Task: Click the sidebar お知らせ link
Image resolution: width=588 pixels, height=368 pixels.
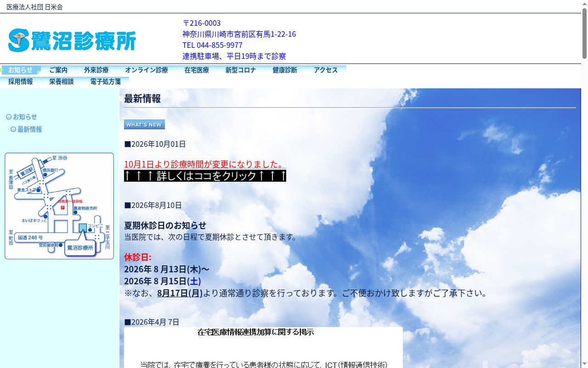Action: (25, 117)
